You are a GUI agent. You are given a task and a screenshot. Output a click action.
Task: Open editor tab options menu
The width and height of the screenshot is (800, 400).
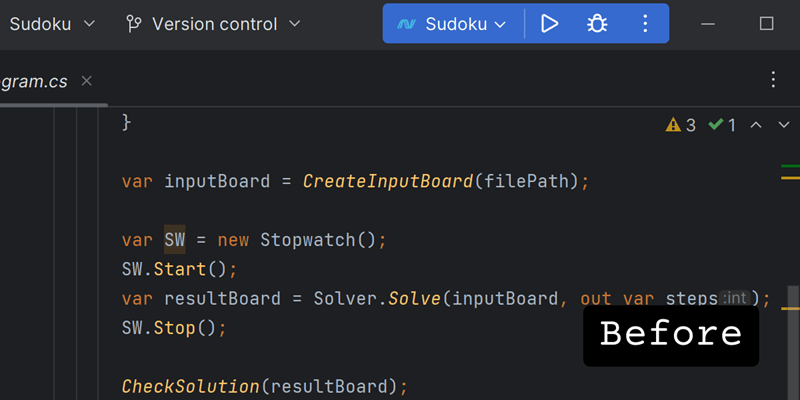[772, 80]
